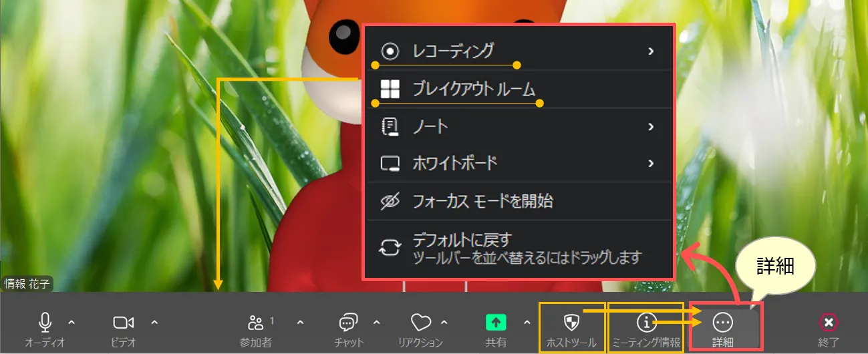Image resolution: width=868 pixels, height=354 pixels.
Task: Open ミーティング情報 info icon
Action: tap(646, 323)
